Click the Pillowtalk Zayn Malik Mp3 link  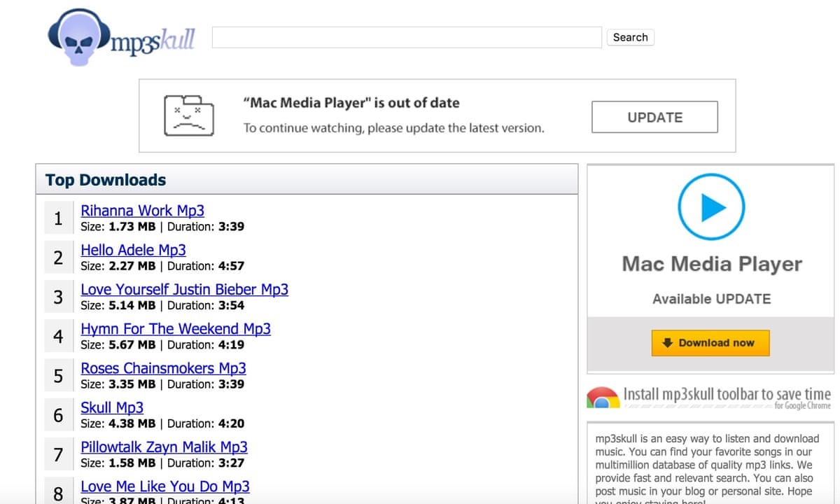coord(163,447)
